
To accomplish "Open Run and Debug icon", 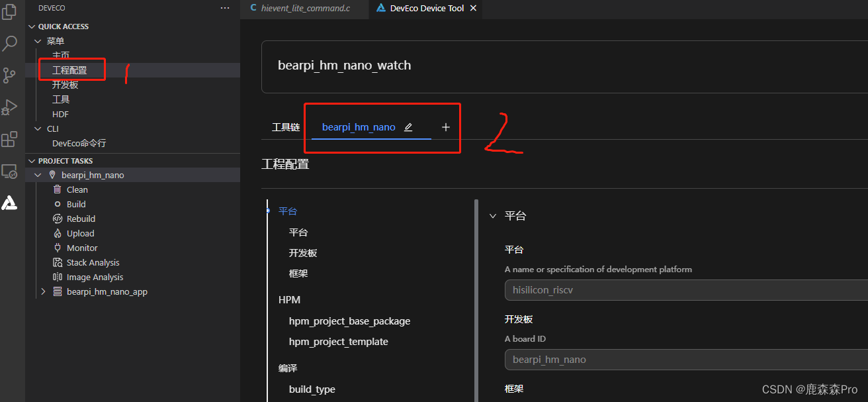I will click(x=9, y=107).
